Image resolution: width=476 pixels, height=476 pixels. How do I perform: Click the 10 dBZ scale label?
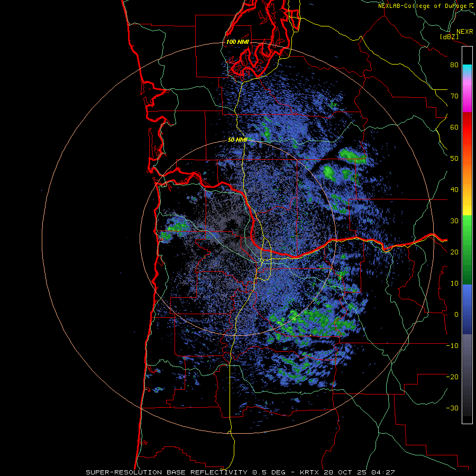point(454,283)
